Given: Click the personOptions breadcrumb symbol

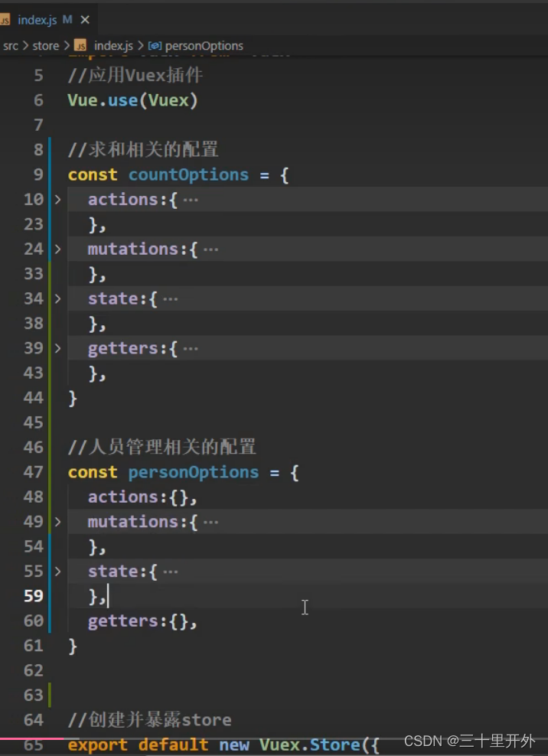Looking at the screenshot, I should [204, 46].
